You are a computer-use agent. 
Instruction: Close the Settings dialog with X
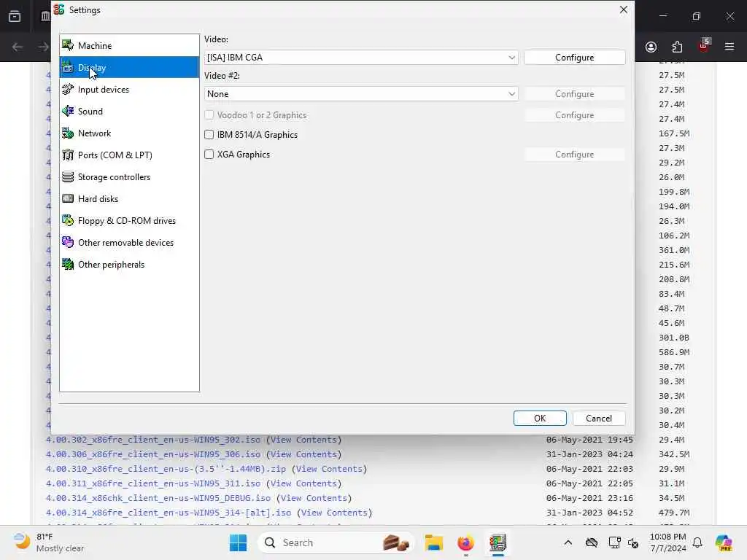coord(623,9)
